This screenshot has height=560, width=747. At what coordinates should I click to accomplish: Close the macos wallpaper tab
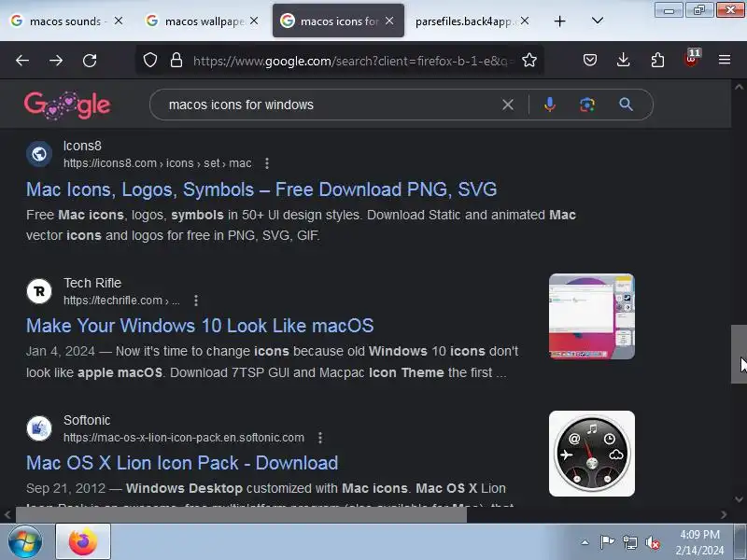point(254,21)
